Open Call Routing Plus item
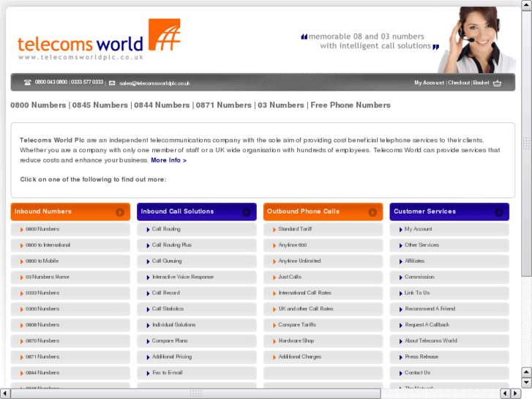The width and height of the screenshot is (532, 399). (197, 245)
